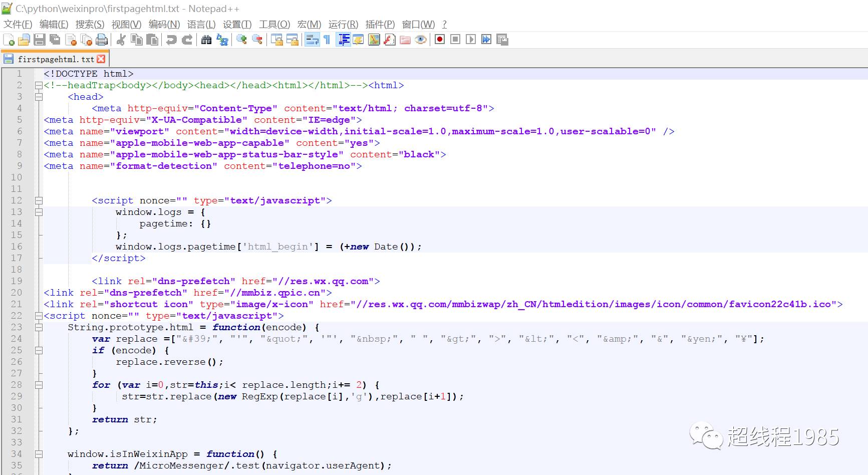This screenshot has height=475, width=868.
Task: Open the 设置(T) Settings menu
Action: click(237, 24)
